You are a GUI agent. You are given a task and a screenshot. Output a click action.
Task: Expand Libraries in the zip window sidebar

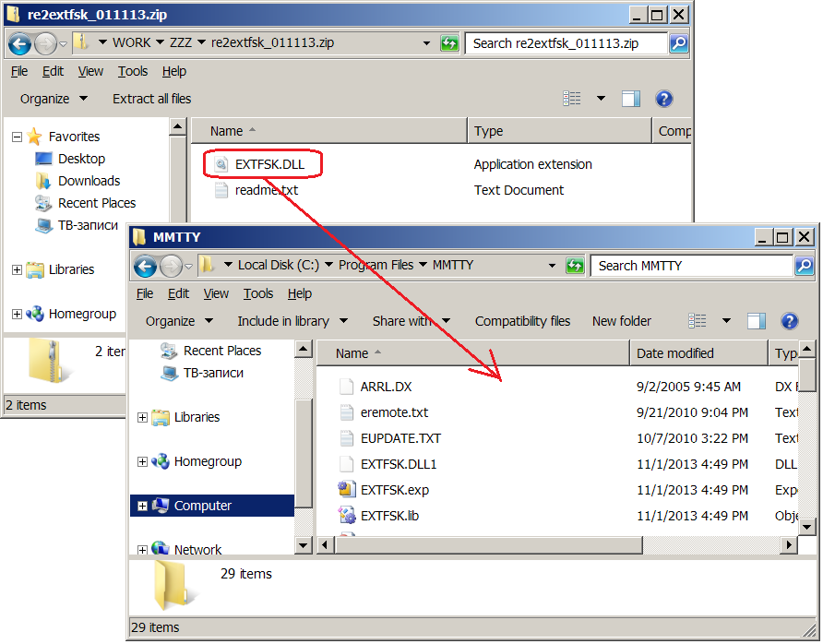(x=17, y=269)
